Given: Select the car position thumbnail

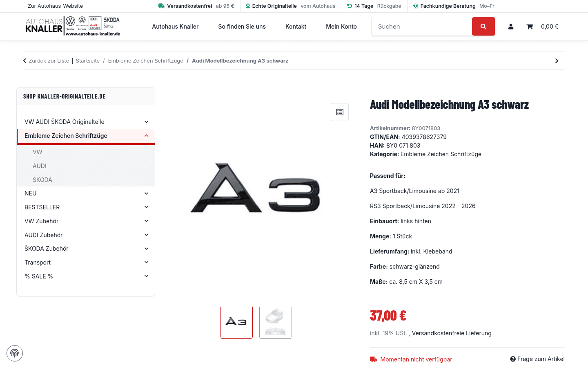Looking at the screenshot, I should click(x=276, y=322).
